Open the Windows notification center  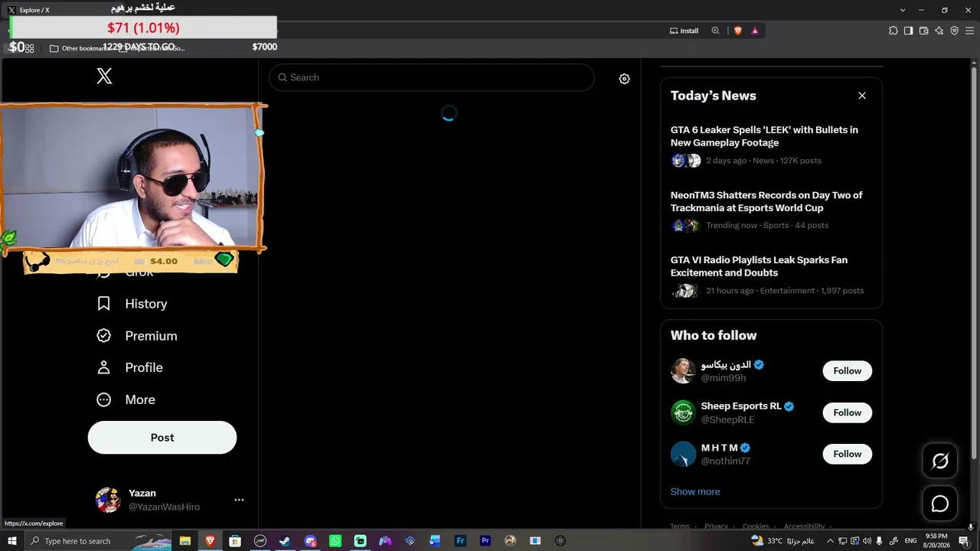point(964,541)
